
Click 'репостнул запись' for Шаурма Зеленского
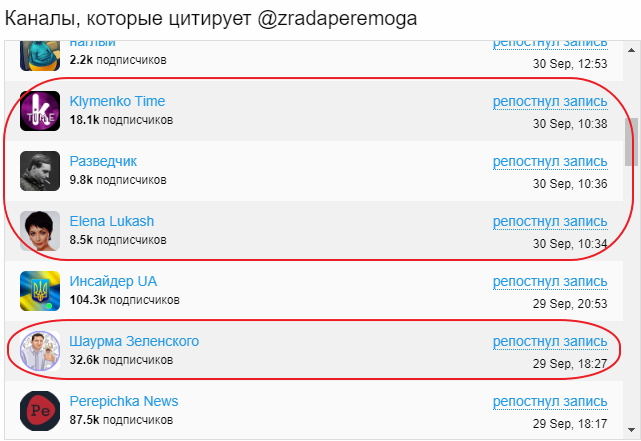coord(549,342)
